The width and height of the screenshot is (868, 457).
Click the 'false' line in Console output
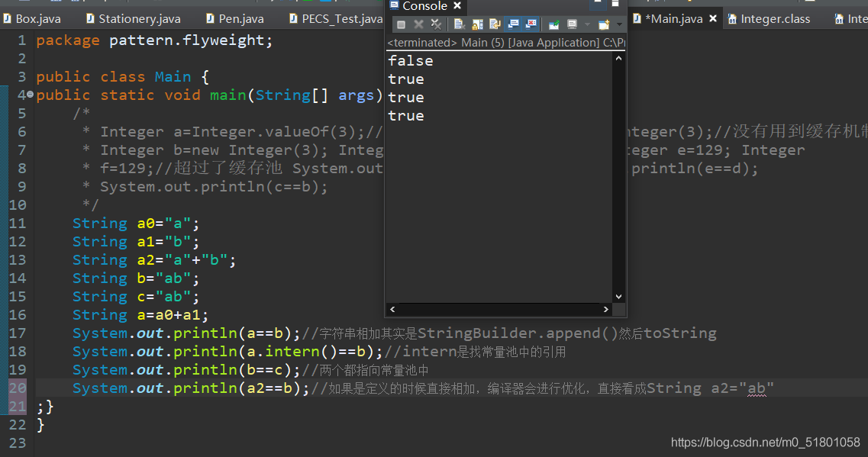click(x=411, y=61)
